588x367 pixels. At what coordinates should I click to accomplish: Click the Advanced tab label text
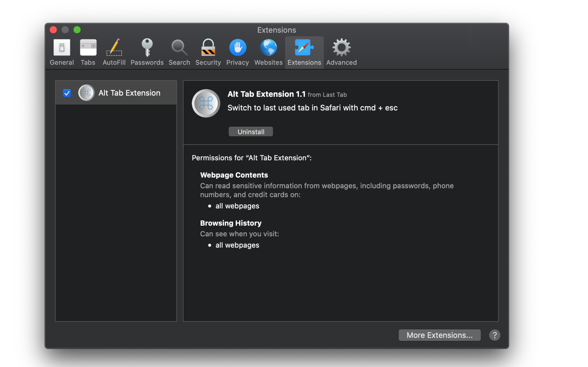click(x=341, y=63)
